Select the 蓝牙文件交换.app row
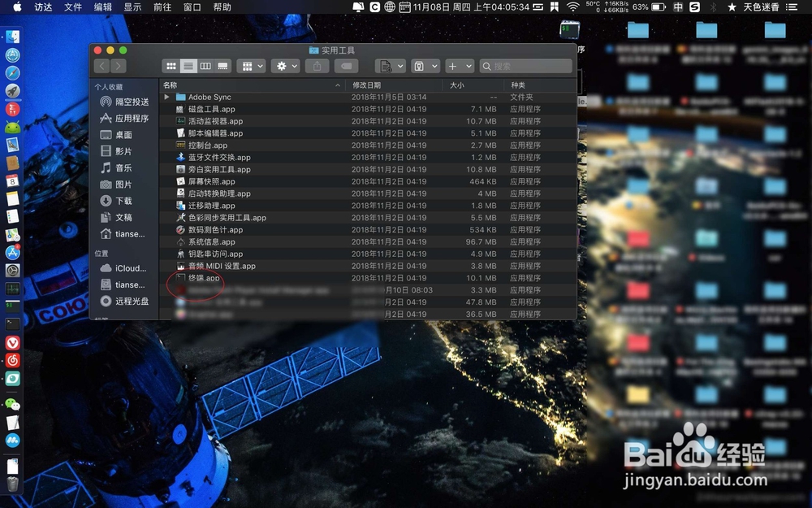Screen dimensions: 812x508 tap(368, 157)
